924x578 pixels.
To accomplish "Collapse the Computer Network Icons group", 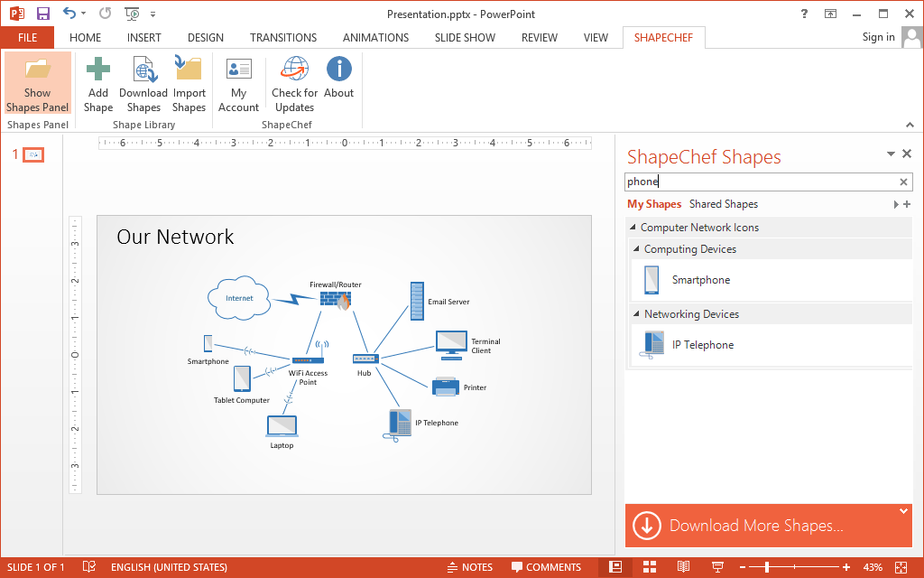I will pos(633,227).
